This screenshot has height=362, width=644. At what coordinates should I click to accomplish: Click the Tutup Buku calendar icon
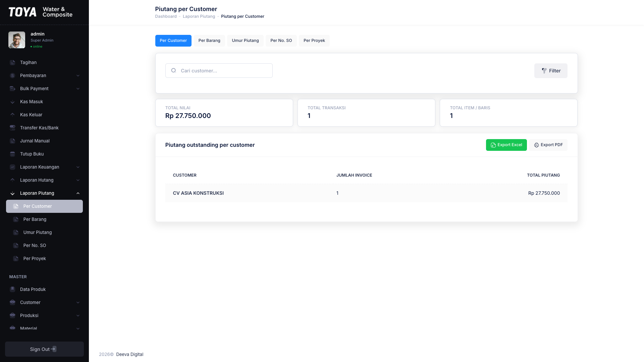click(12, 154)
